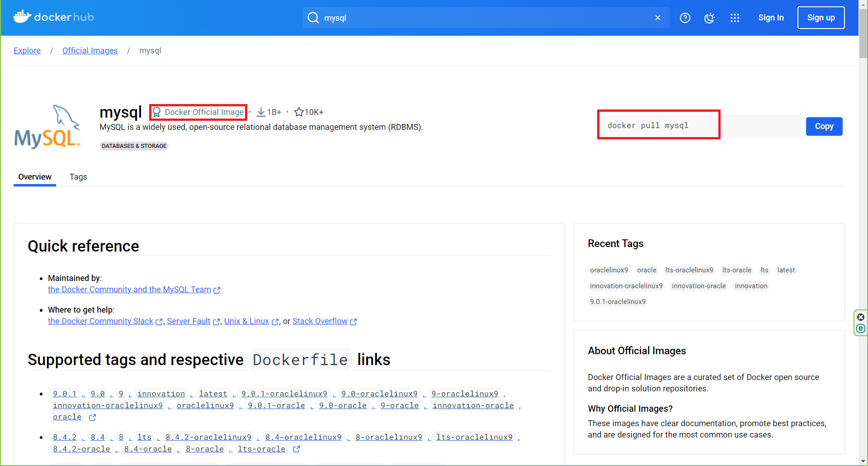
Task: Click the Docker Official Image badge
Action: (198, 112)
